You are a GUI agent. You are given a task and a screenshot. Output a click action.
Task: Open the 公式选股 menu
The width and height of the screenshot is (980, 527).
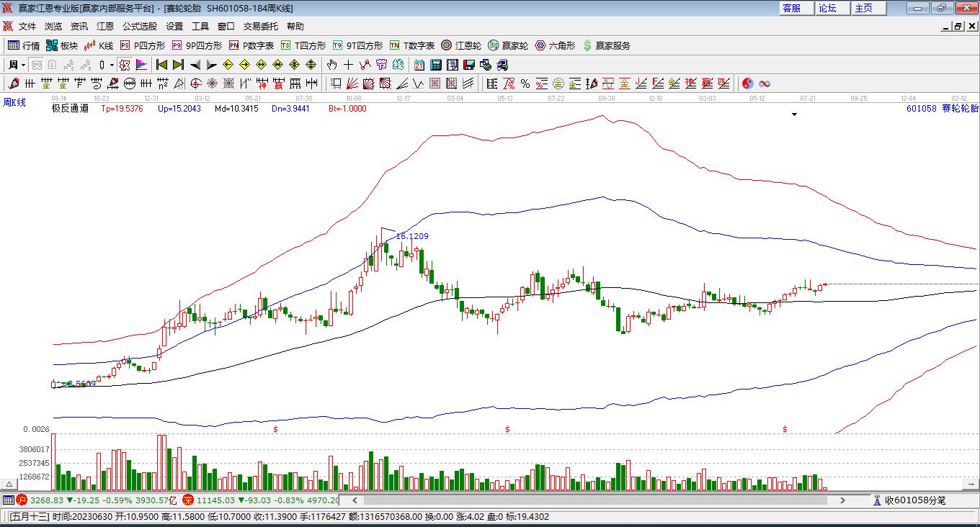point(140,27)
